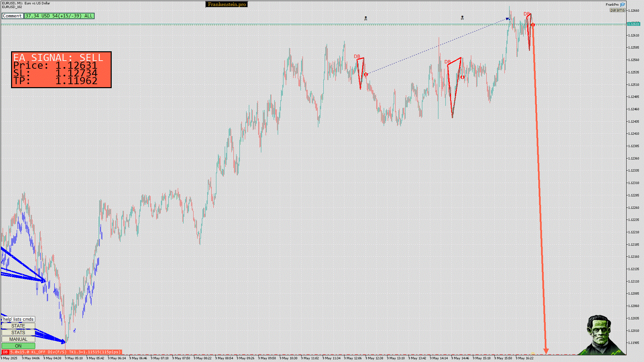The width and height of the screenshot is (644, 362).
Task: Click the highlighted 1.12633 current price tag
Action: [634, 24]
